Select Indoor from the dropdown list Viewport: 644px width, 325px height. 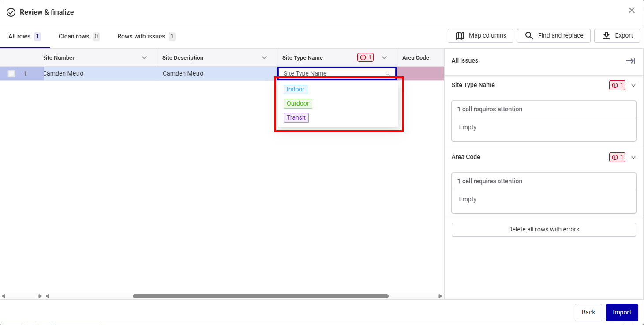click(296, 90)
